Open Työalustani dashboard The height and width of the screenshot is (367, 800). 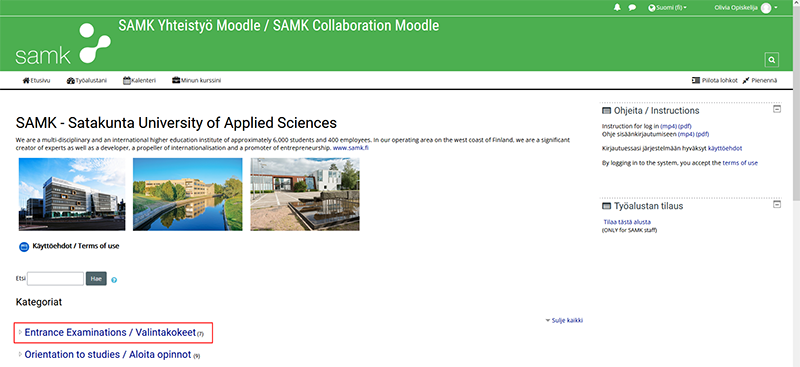pos(87,81)
